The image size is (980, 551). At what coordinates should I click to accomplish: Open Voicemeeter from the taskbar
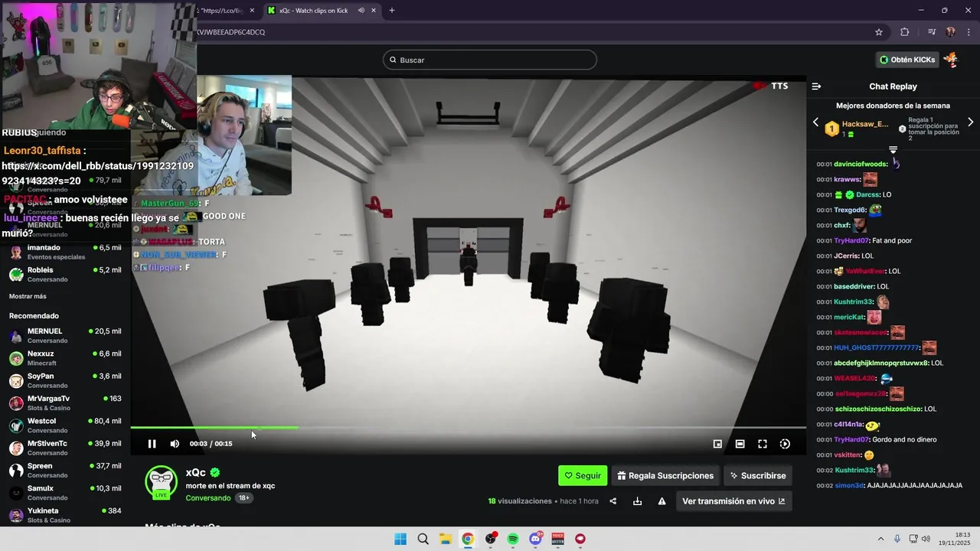coord(558,539)
